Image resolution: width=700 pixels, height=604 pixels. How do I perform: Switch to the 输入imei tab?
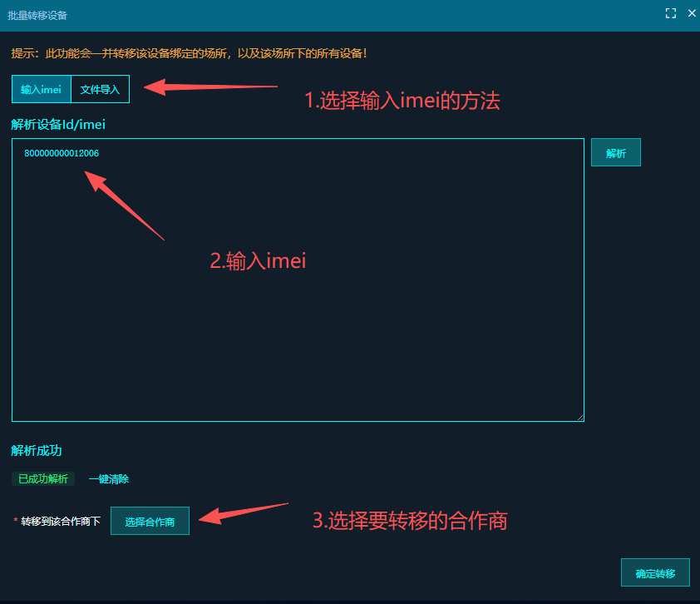pos(42,89)
